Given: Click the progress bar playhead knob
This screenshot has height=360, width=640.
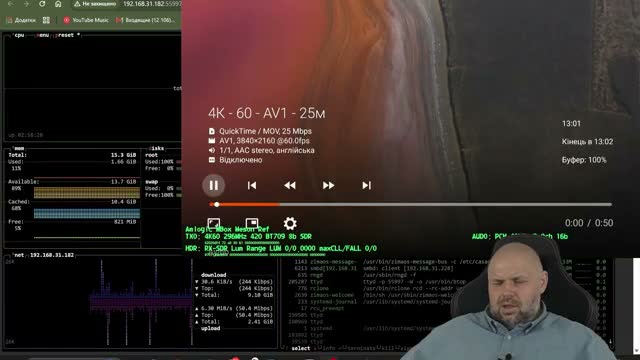Looking at the screenshot, I should pos(217,204).
